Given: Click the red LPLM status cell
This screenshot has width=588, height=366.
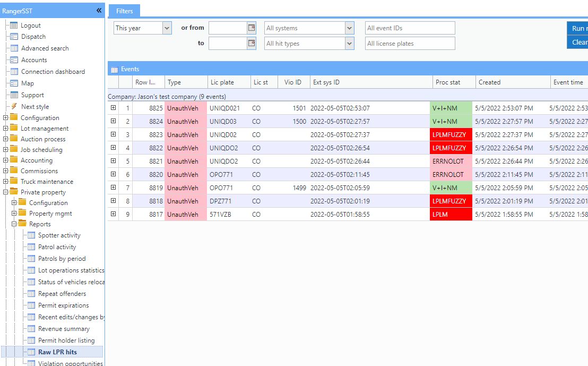Looking at the screenshot, I should pos(451,215).
